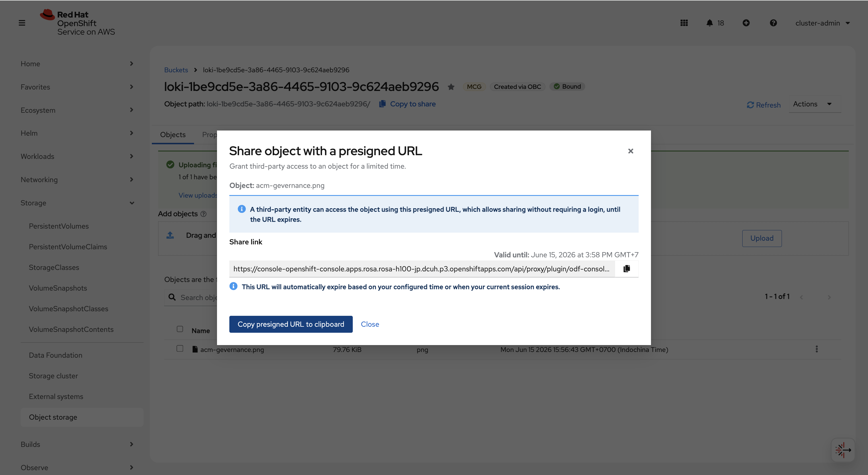Click the Add objects help icon
The image size is (868, 475).
tap(203, 214)
